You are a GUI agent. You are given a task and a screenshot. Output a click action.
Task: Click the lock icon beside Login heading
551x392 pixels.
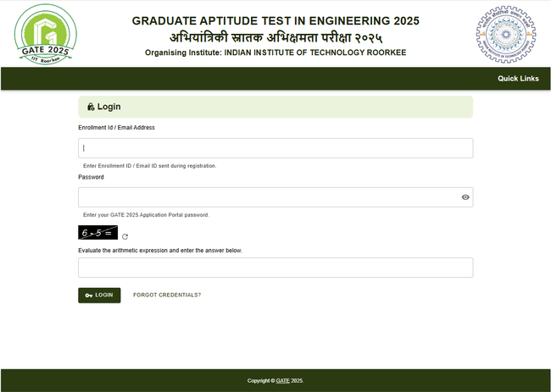91,107
